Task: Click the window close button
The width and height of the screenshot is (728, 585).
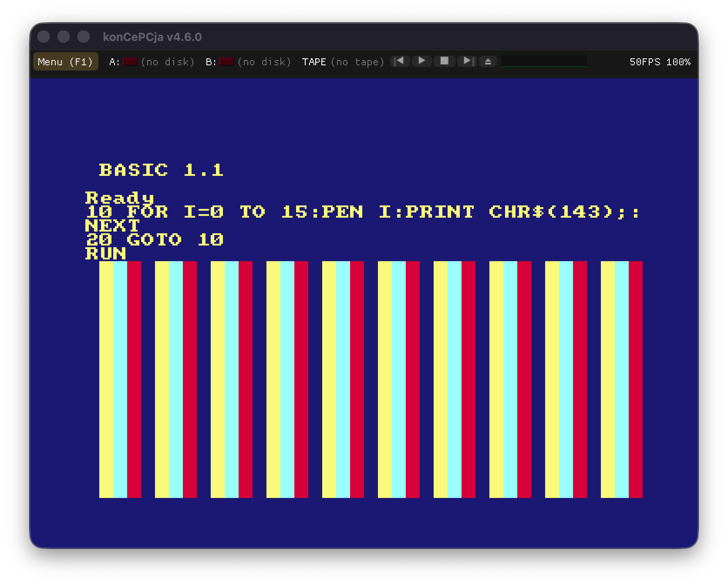Action: coord(44,37)
